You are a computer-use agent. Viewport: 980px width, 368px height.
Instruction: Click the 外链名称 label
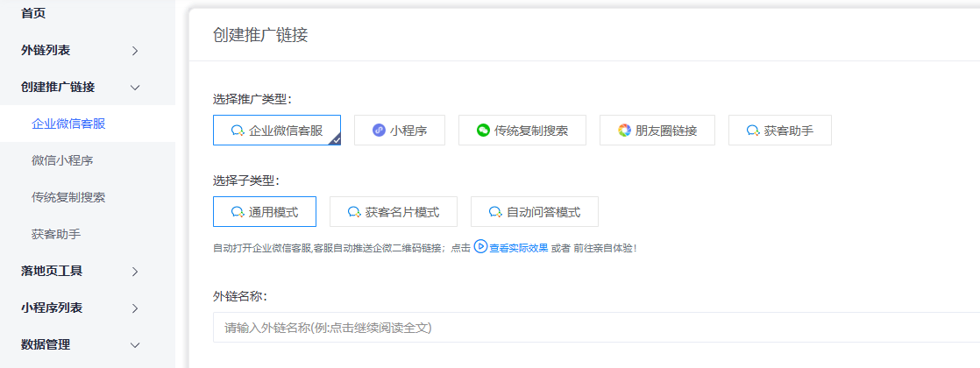pos(240,296)
